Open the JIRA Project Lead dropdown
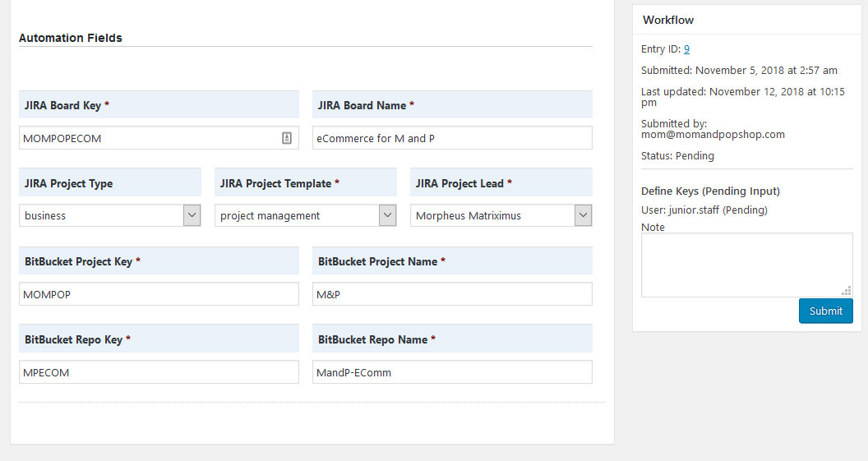868x461 pixels. (583, 215)
